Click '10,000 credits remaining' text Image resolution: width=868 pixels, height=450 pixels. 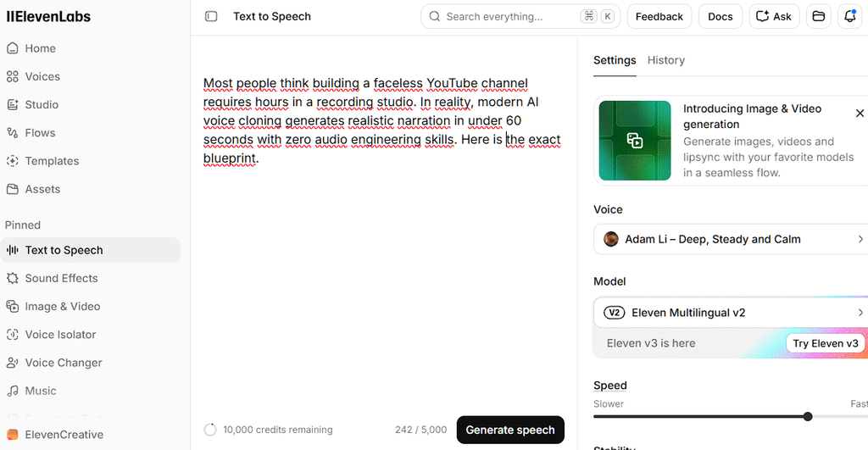coord(278,430)
